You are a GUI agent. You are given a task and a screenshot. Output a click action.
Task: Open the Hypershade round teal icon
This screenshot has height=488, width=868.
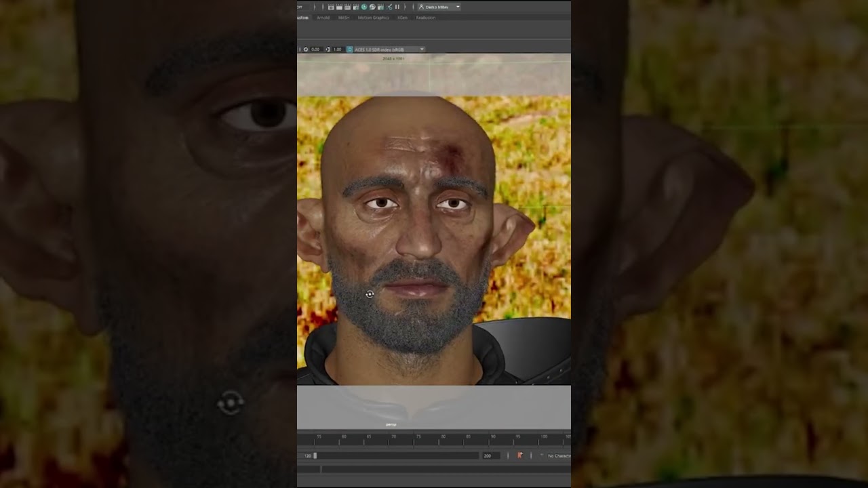(364, 7)
